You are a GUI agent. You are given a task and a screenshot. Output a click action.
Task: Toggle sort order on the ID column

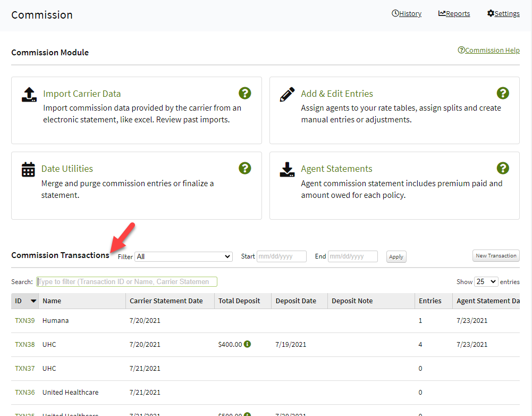24,301
